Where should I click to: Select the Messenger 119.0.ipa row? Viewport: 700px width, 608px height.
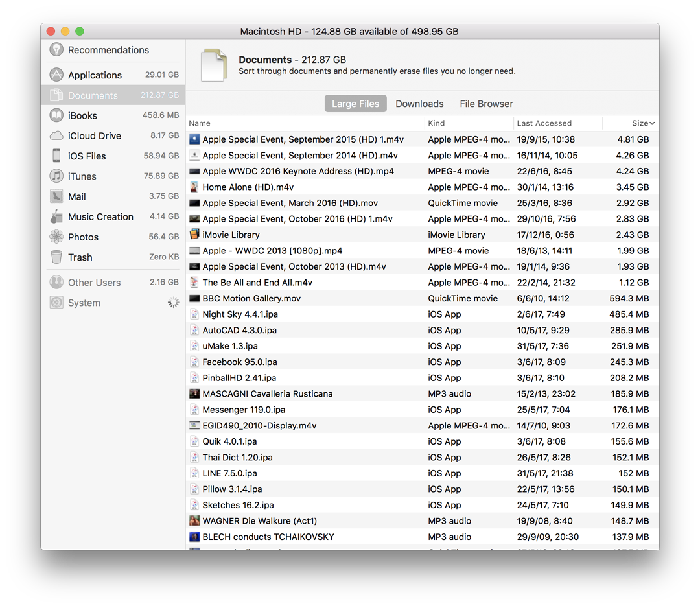(423, 410)
